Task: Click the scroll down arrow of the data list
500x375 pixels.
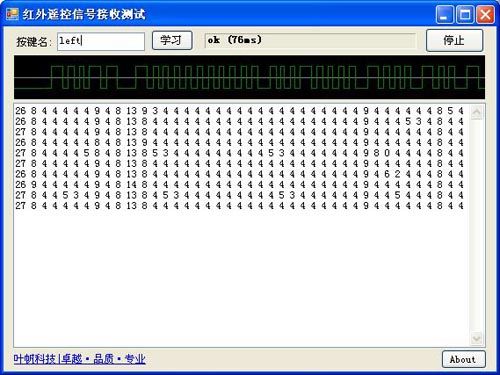Action: click(477, 339)
